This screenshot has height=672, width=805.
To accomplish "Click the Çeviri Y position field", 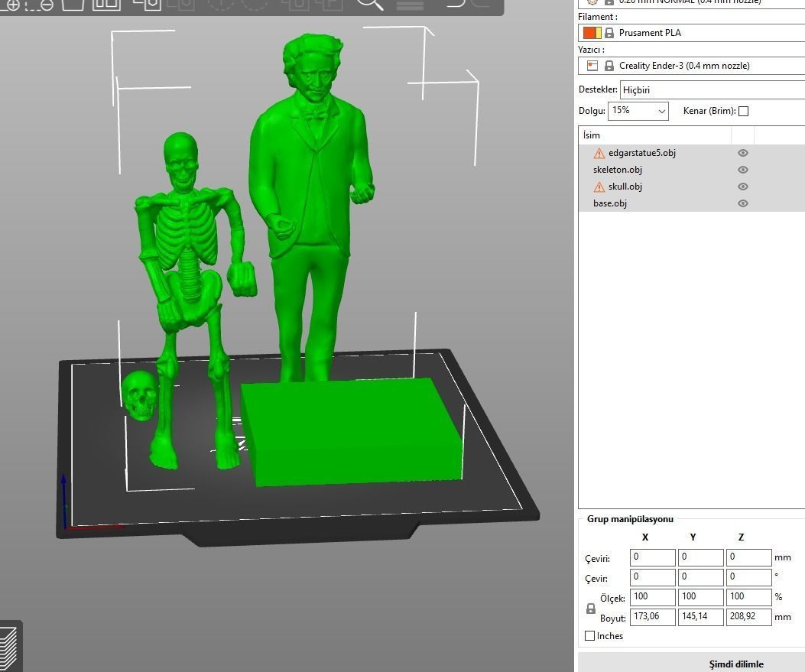I will point(701,557).
